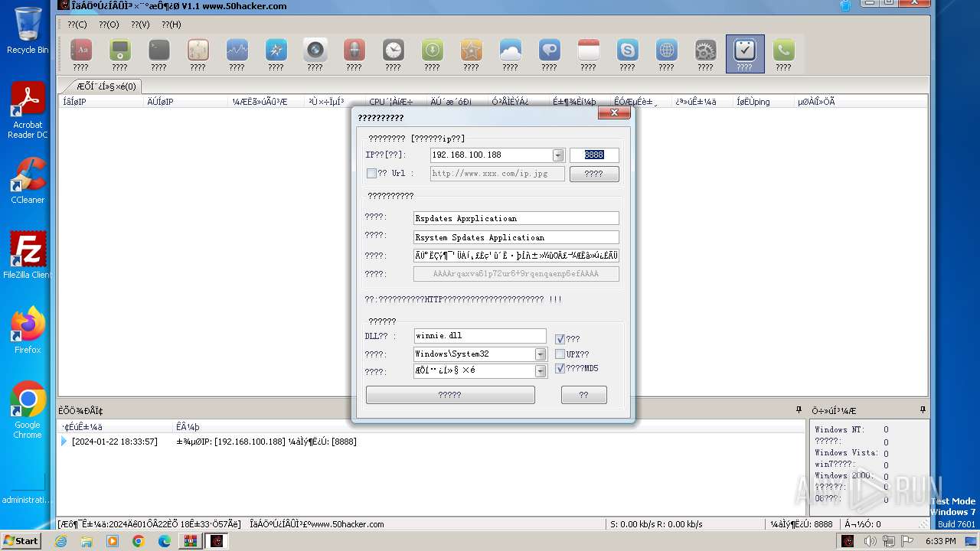Open the ??(H) menu
Screen dimensions: 980x551
(x=171, y=24)
